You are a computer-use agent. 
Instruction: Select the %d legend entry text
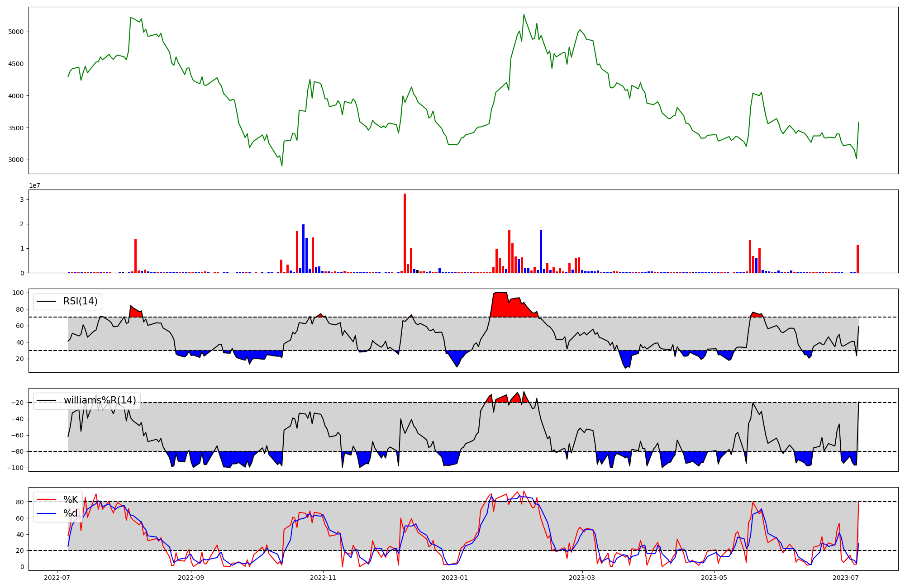click(71, 513)
